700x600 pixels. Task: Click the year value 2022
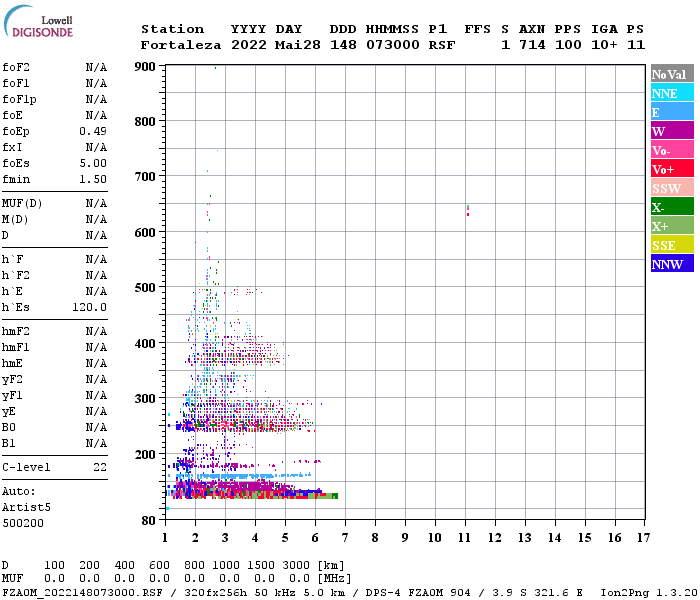249,45
